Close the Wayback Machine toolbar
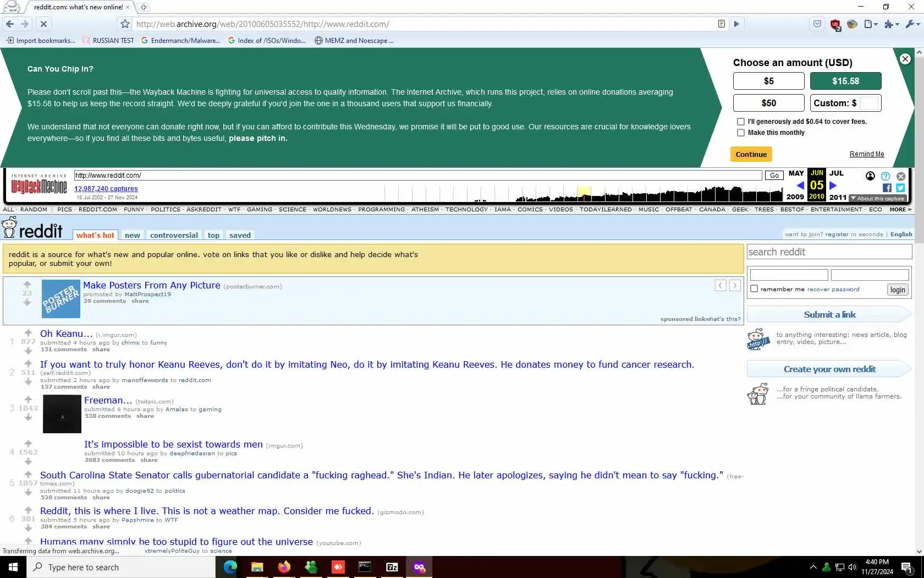This screenshot has width=924, height=578. click(x=901, y=176)
